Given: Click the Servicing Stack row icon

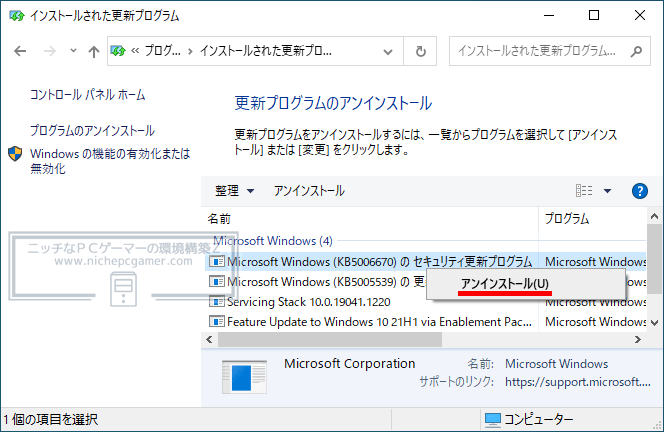Looking at the screenshot, I should pyautogui.click(x=217, y=302).
